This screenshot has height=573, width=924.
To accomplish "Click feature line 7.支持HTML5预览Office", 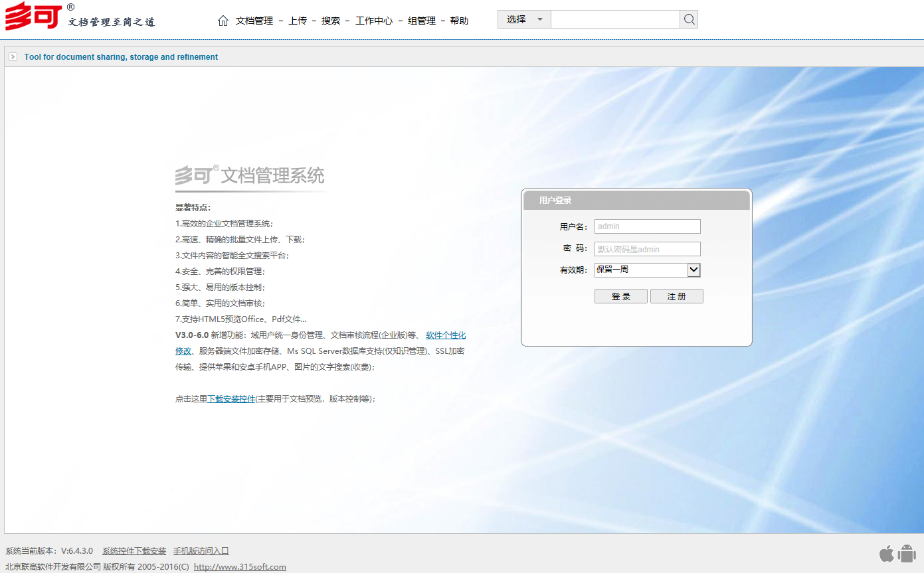I will click(x=240, y=319).
